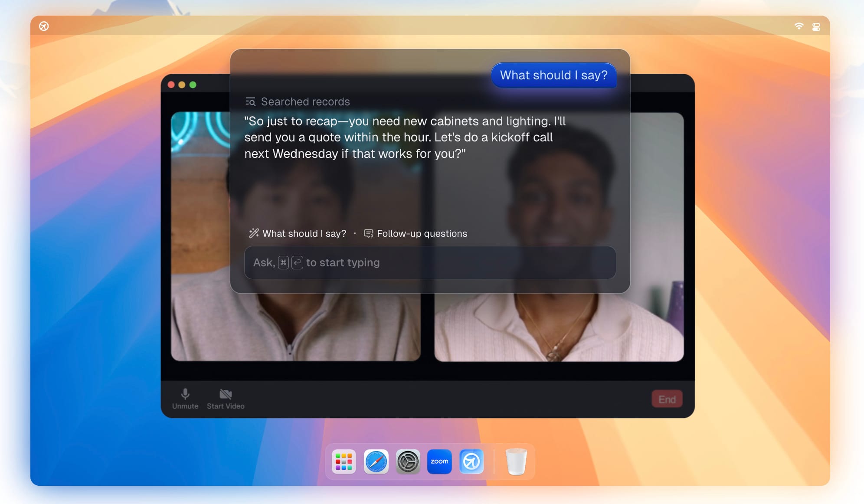Open the Trash in the dock
Image resolution: width=864 pixels, height=504 pixels.
[x=516, y=461]
